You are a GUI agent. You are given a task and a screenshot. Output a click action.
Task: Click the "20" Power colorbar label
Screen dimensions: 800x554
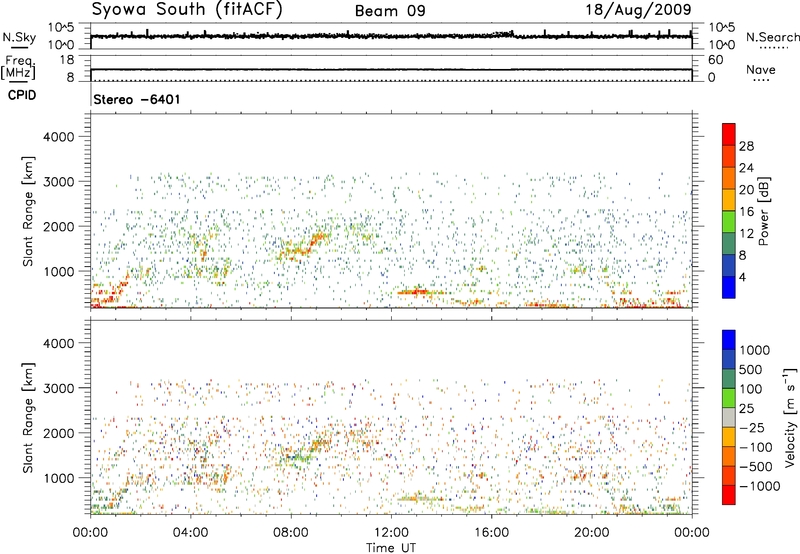[x=746, y=190]
